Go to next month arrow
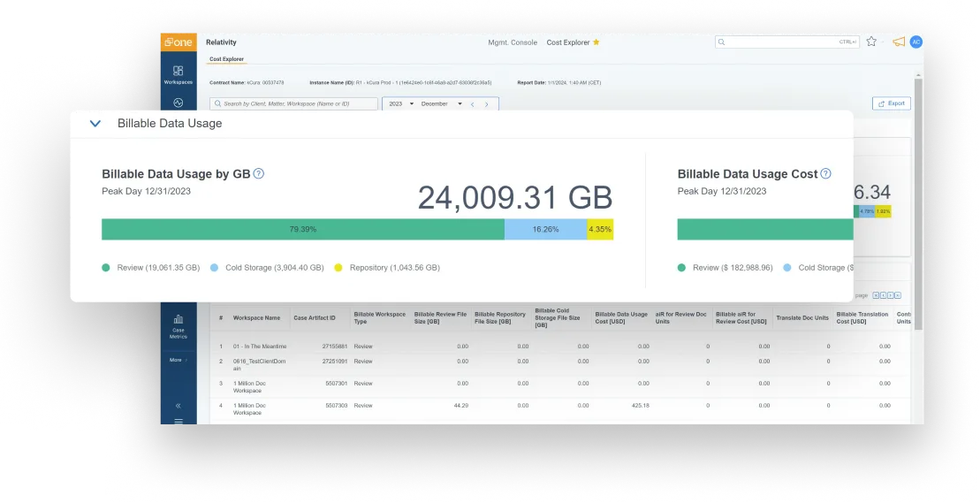This screenshot has width=980, height=503. pos(487,104)
